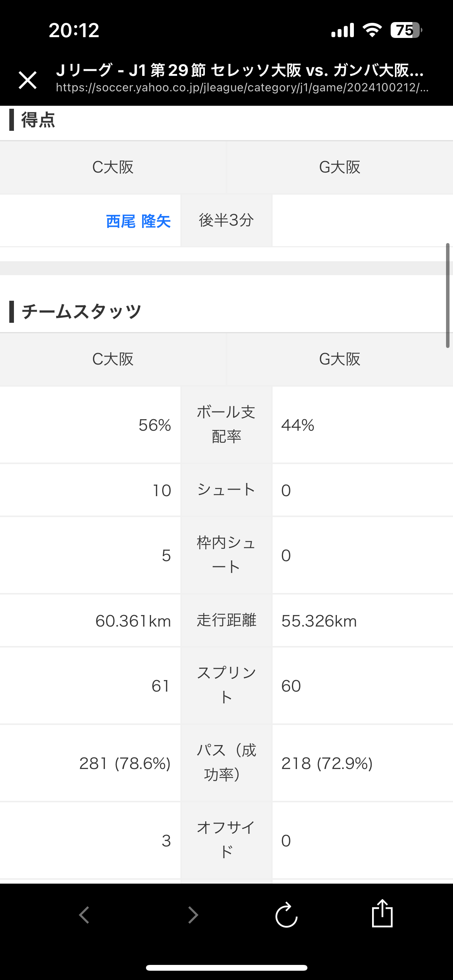Image resolution: width=453 pixels, height=980 pixels.
Task: Tap the 20:12 clock in status bar
Action: 74,30
